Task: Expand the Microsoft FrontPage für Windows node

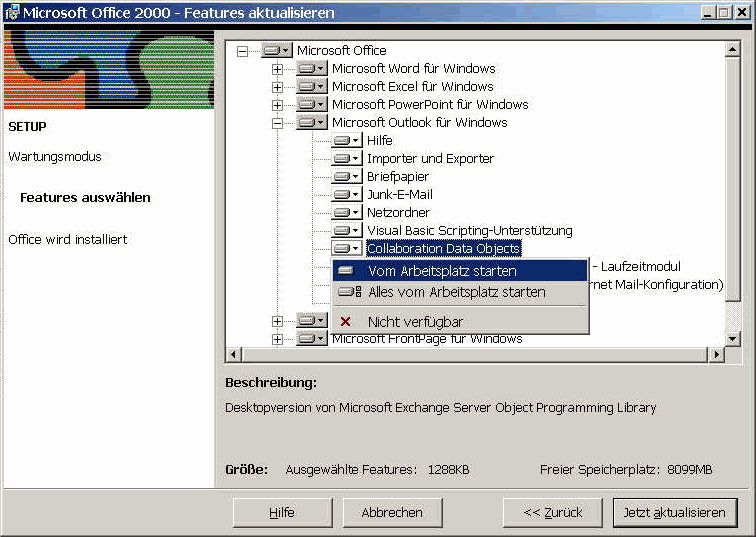Action: coord(277,339)
